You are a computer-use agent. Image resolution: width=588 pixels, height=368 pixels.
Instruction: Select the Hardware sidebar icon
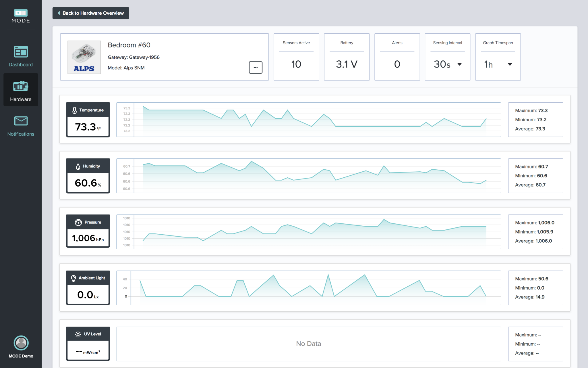click(x=21, y=87)
